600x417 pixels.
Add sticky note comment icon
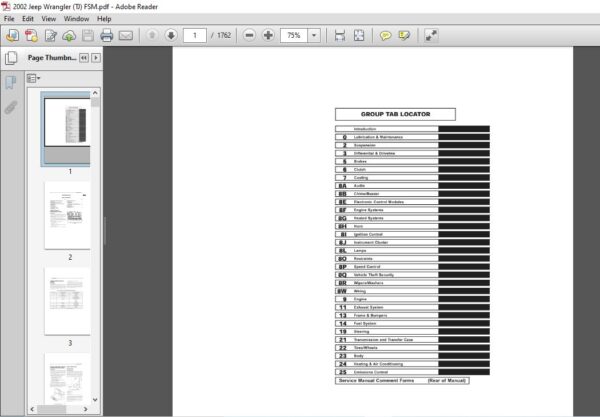pos(385,36)
